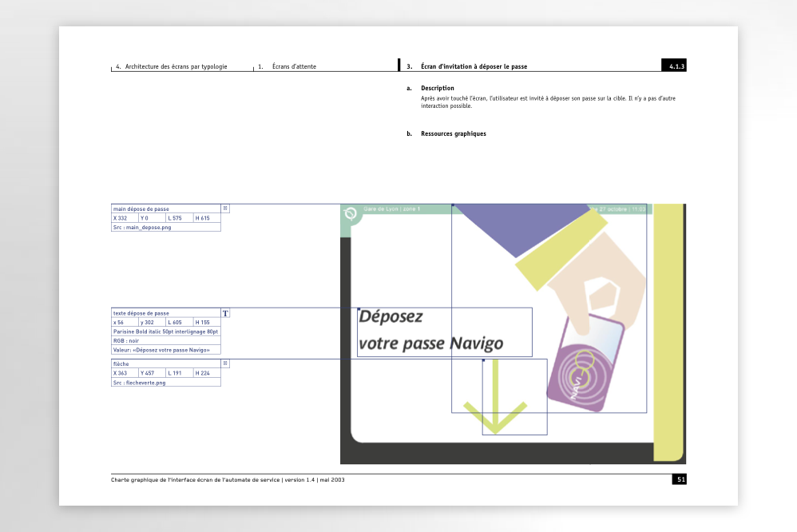Click the black page number box "51"
Viewport: 797px width, 532px height.
[x=680, y=479]
